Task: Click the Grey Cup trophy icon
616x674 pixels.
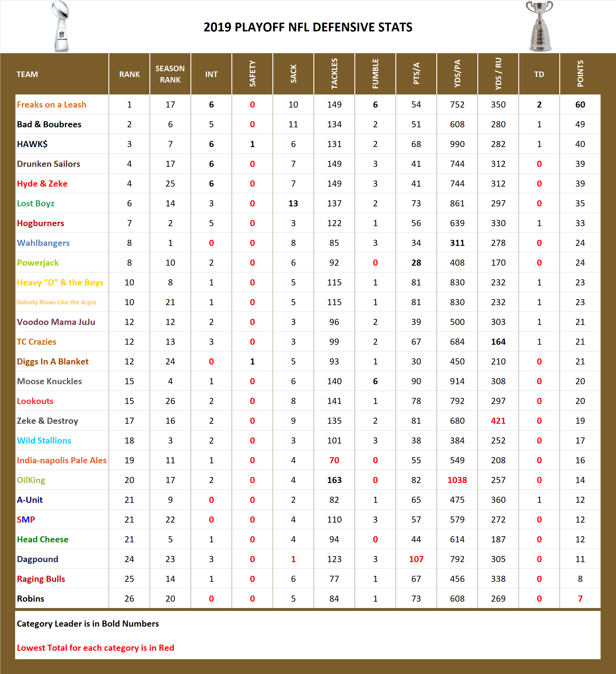Action: [540, 26]
